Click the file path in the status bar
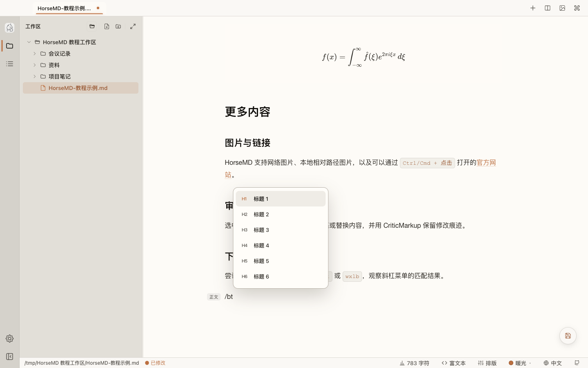The height and width of the screenshot is (368, 588). point(82,363)
